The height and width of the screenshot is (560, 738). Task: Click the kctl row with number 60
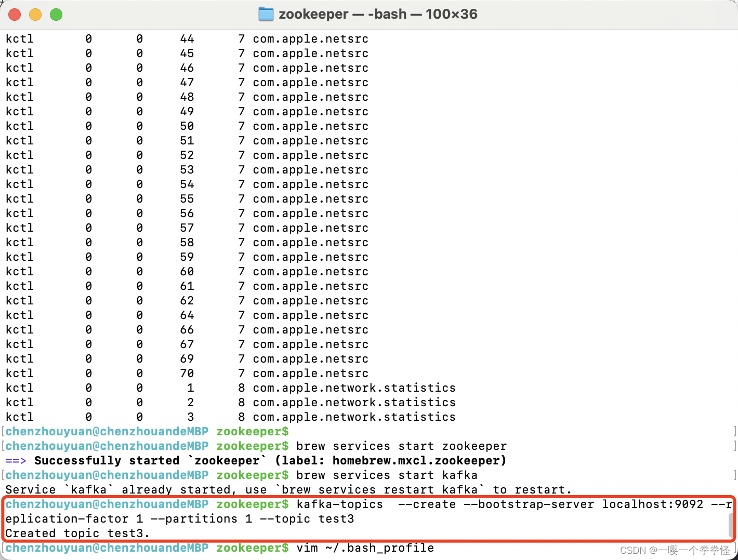[x=187, y=272]
